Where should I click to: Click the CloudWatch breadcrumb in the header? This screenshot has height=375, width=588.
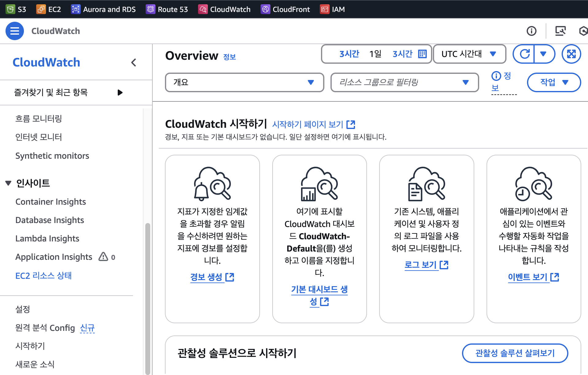coord(55,31)
